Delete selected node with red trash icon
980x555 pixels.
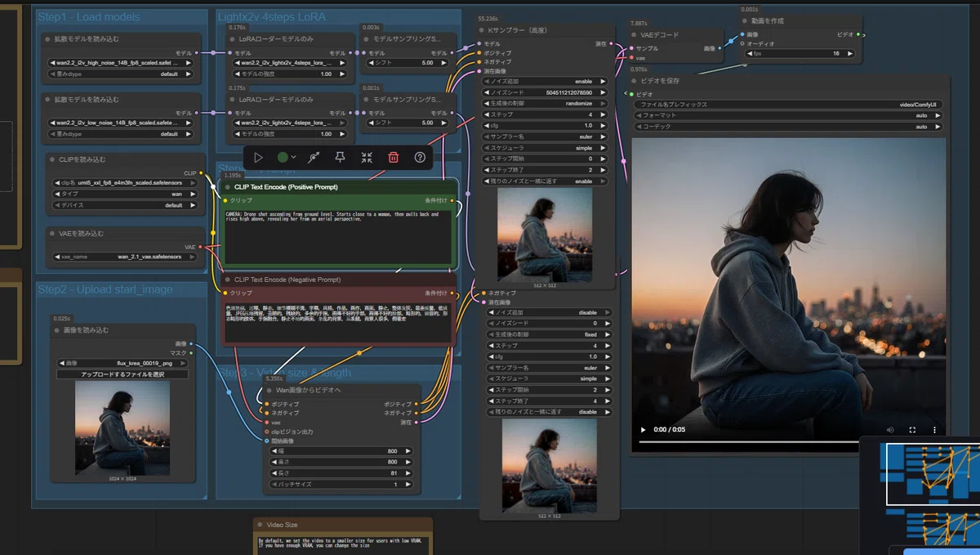394,157
